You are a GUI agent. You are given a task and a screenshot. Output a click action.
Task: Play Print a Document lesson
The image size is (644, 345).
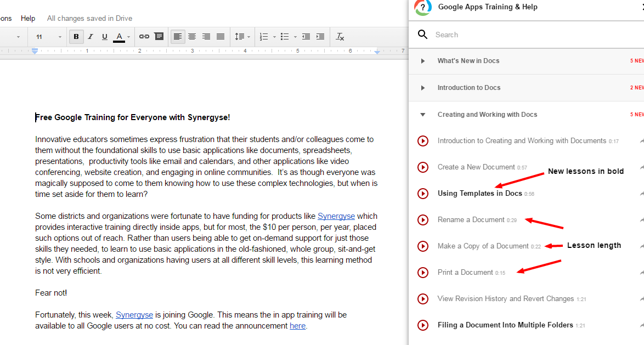[x=422, y=272]
